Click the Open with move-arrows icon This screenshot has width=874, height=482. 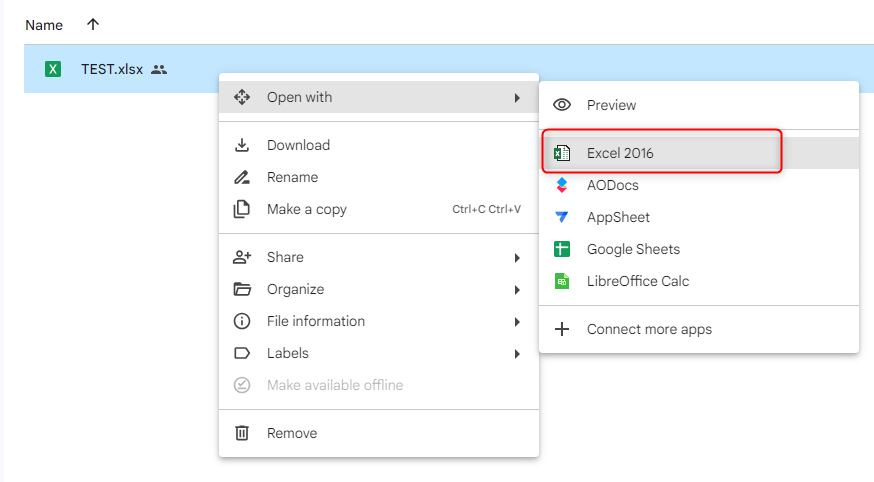tap(242, 97)
